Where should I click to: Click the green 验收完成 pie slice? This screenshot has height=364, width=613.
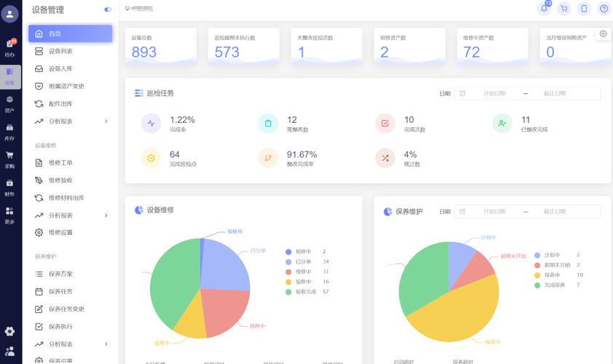172,285
